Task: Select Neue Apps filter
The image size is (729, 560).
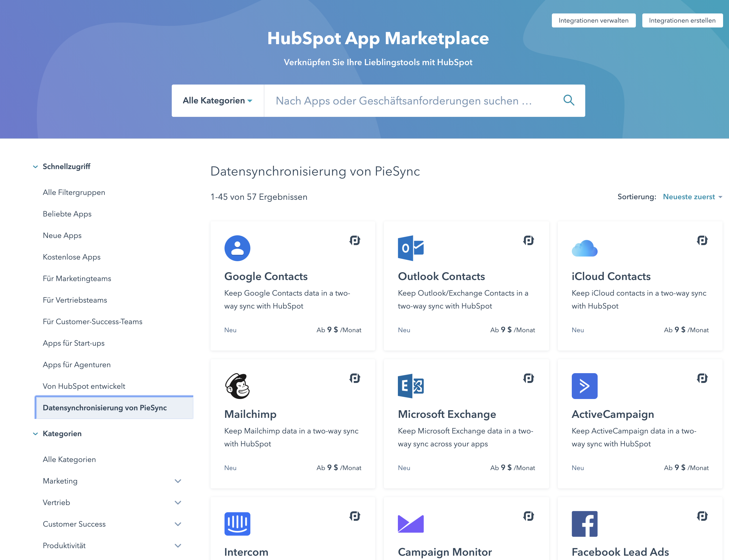Action: [62, 235]
